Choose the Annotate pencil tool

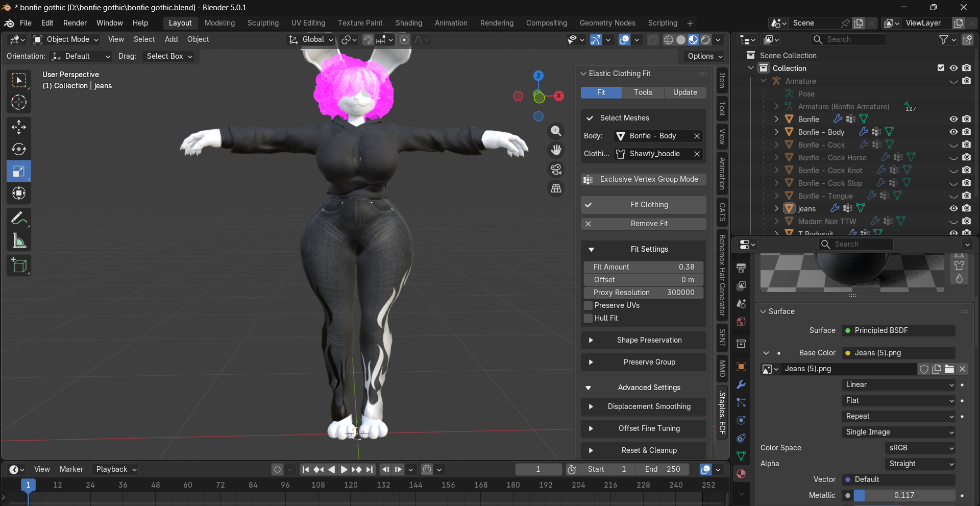(19, 219)
